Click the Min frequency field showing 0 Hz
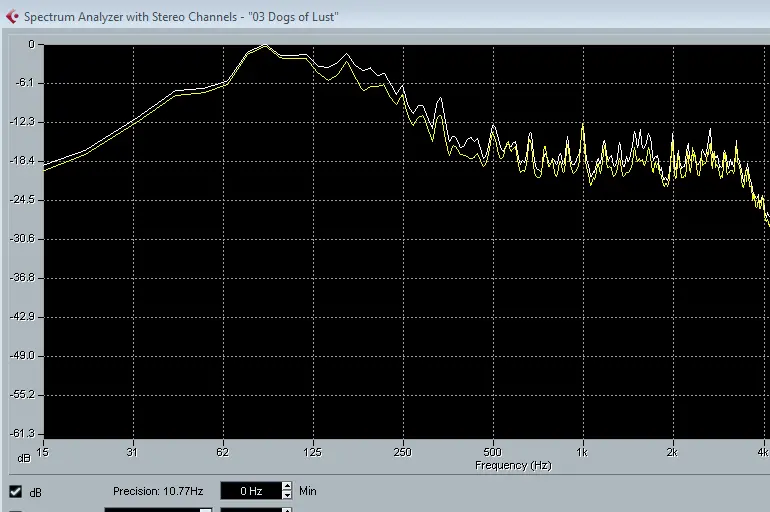Image resolution: width=770 pixels, height=512 pixels. [249, 491]
